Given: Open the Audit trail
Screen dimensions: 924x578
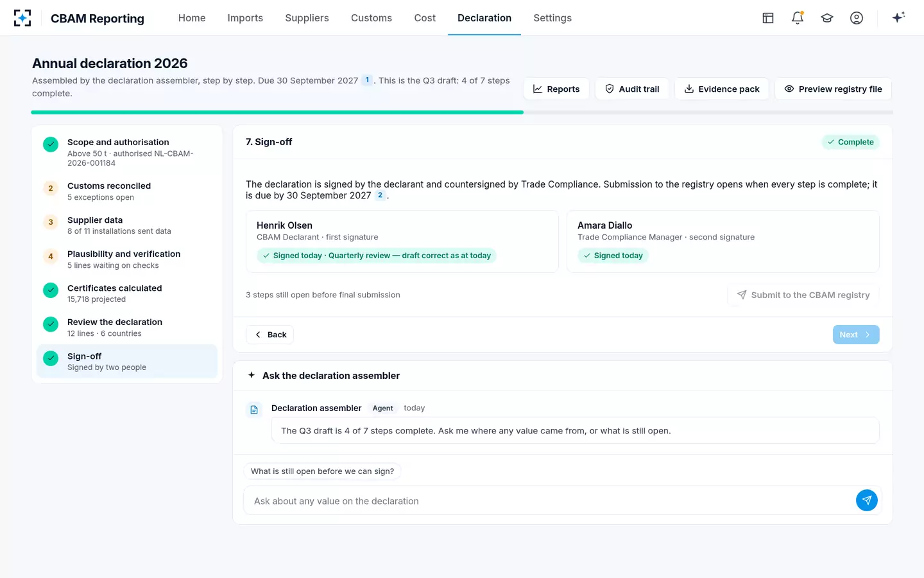Looking at the screenshot, I should (632, 89).
